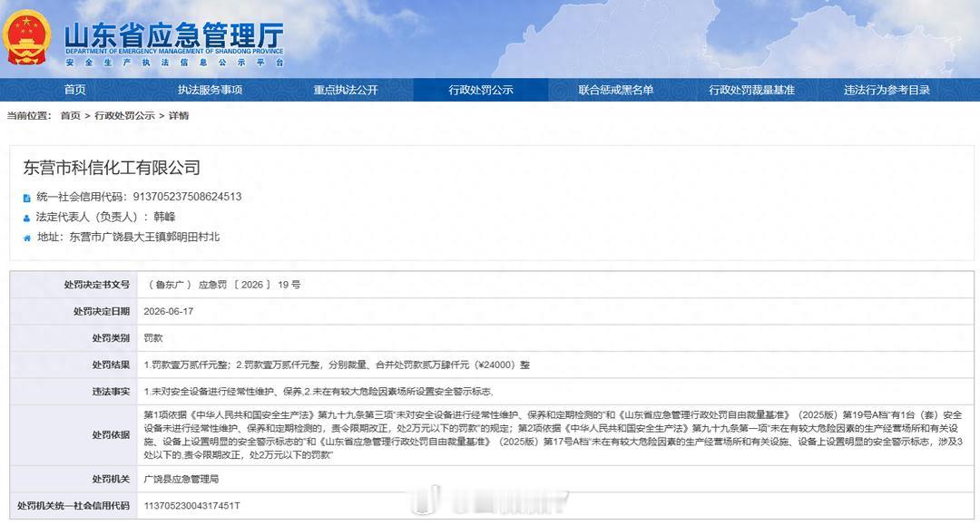Image resolution: width=980 pixels, height=525 pixels.
Task: Go to 行政处罚公示 in the breadcrumb
Action: [x=124, y=115]
